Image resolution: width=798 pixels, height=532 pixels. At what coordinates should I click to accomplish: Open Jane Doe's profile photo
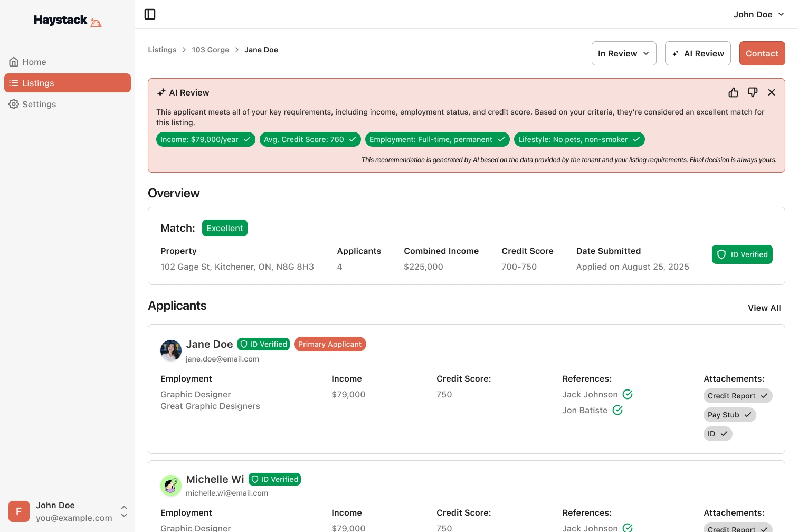tap(170, 350)
